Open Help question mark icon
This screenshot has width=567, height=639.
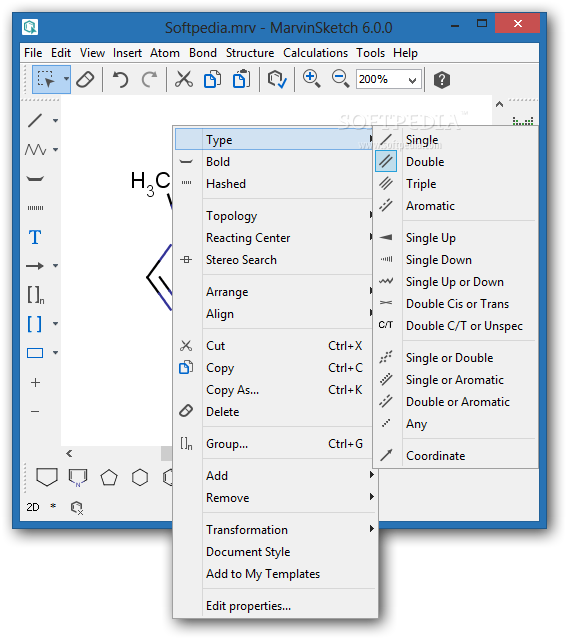coord(441,79)
